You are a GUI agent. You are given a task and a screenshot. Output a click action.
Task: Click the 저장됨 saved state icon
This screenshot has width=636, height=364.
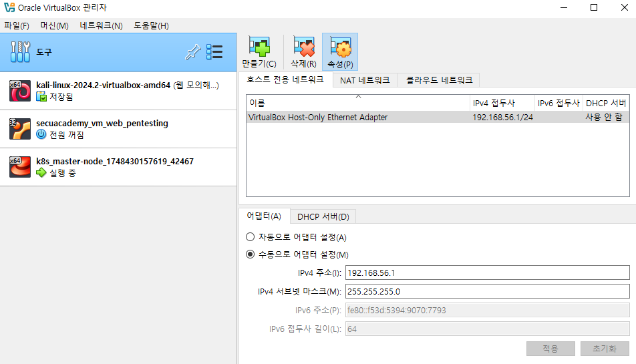tap(41, 96)
